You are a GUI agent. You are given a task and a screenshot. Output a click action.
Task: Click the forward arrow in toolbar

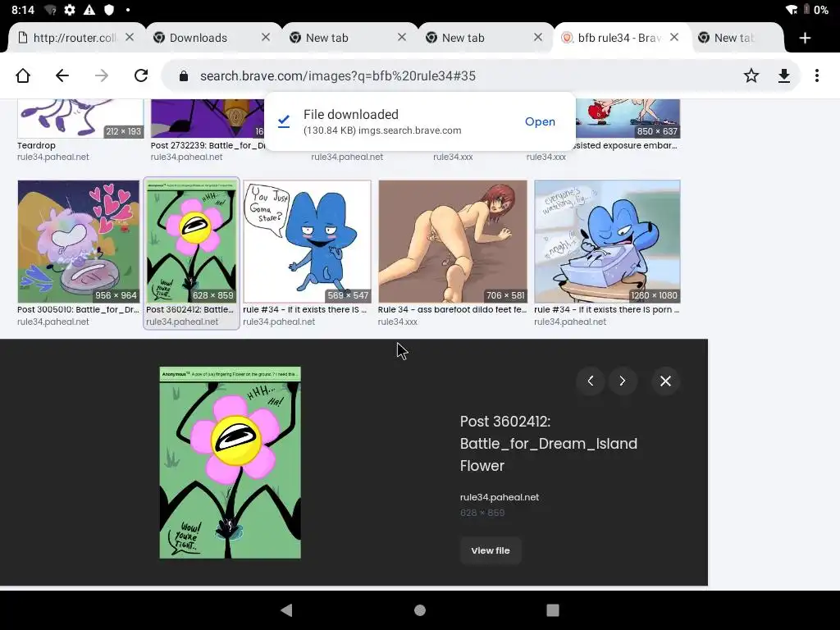coord(101,75)
